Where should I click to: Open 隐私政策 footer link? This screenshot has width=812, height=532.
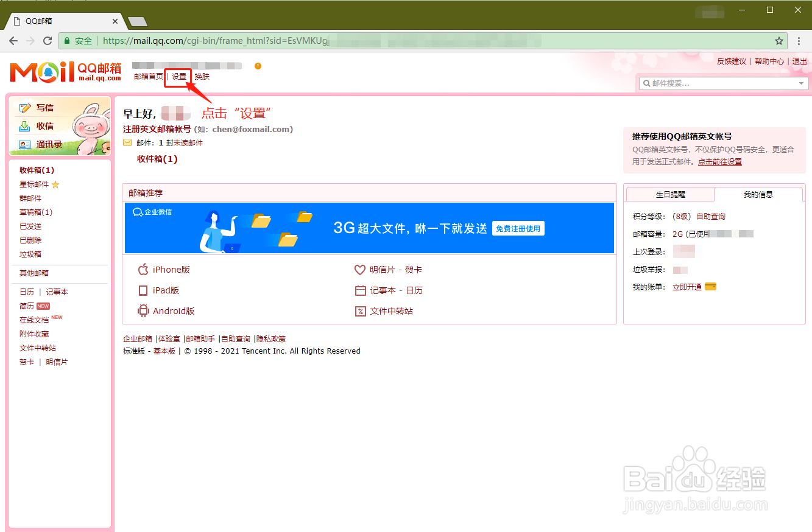click(x=271, y=339)
